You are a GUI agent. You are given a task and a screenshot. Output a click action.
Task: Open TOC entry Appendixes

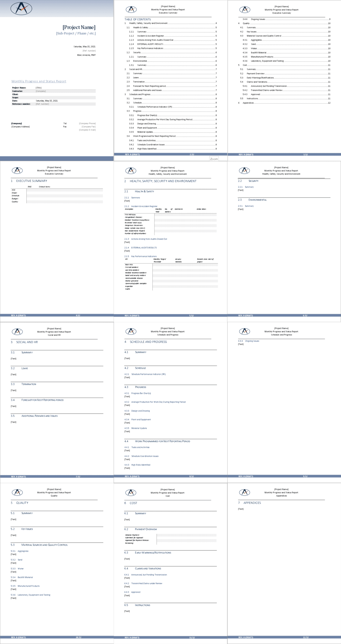point(284,103)
